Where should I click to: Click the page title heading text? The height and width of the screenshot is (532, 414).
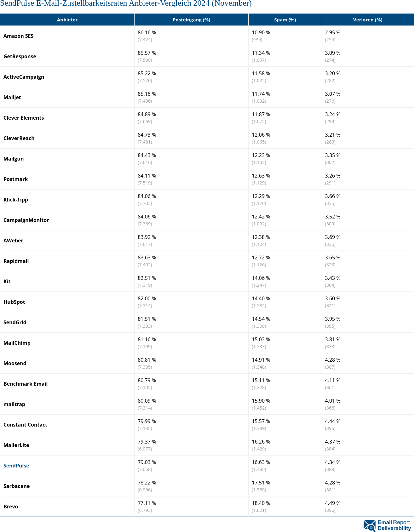126,3
